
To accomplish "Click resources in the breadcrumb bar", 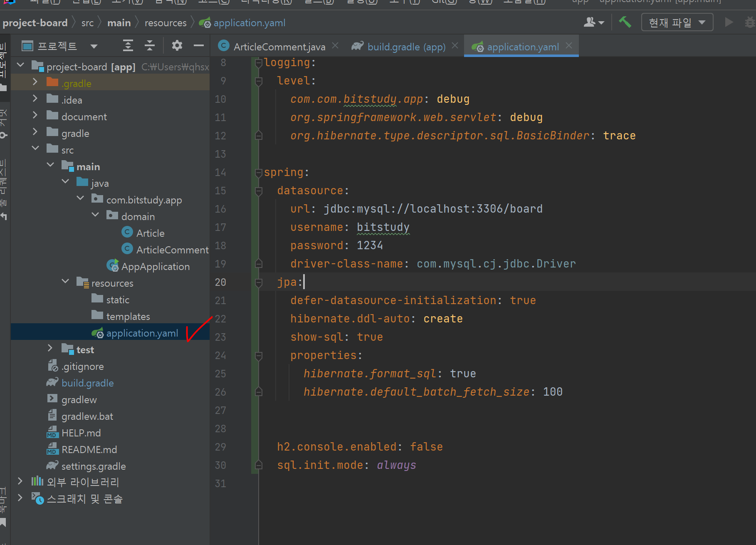I will coord(166,23).
